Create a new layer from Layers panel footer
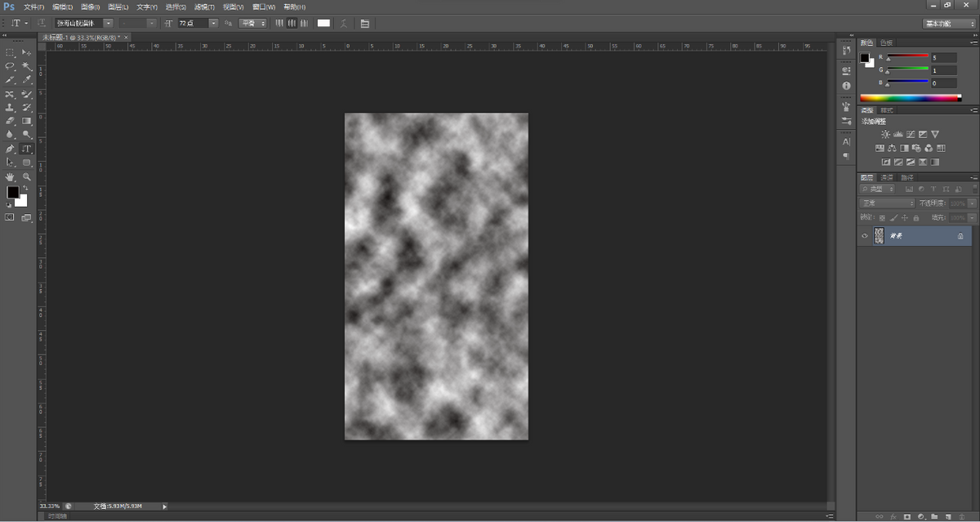The width and height of the screenshot is (980, 522). 948,516
